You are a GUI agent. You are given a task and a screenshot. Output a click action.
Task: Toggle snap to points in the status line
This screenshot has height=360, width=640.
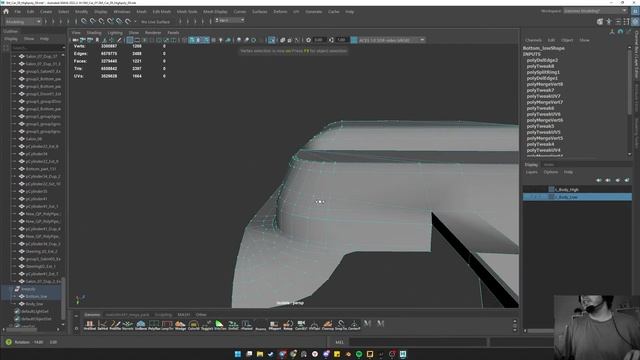click(101, 21)
